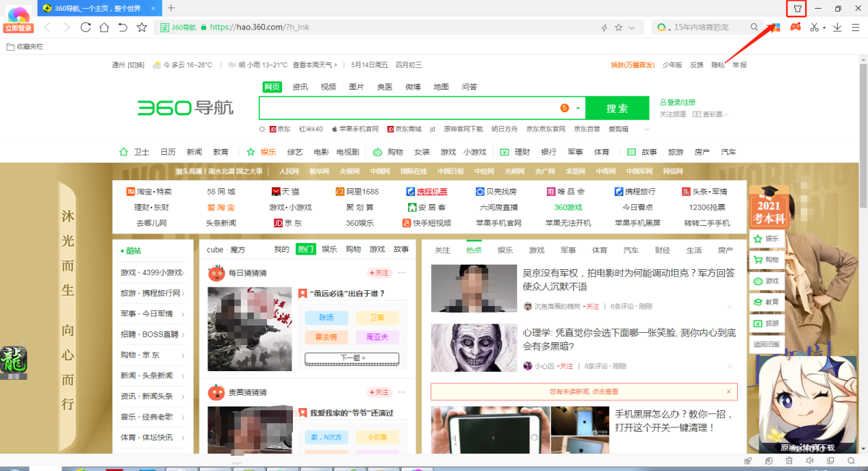Go to the browser home icon

tap(104, 27)
